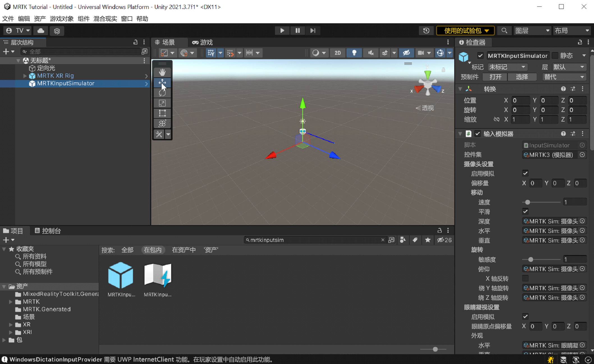Image resolution: width=594 pixels, height=364 pixels.
Task: Select the Scale tool
Action: [x=162, y=103]
